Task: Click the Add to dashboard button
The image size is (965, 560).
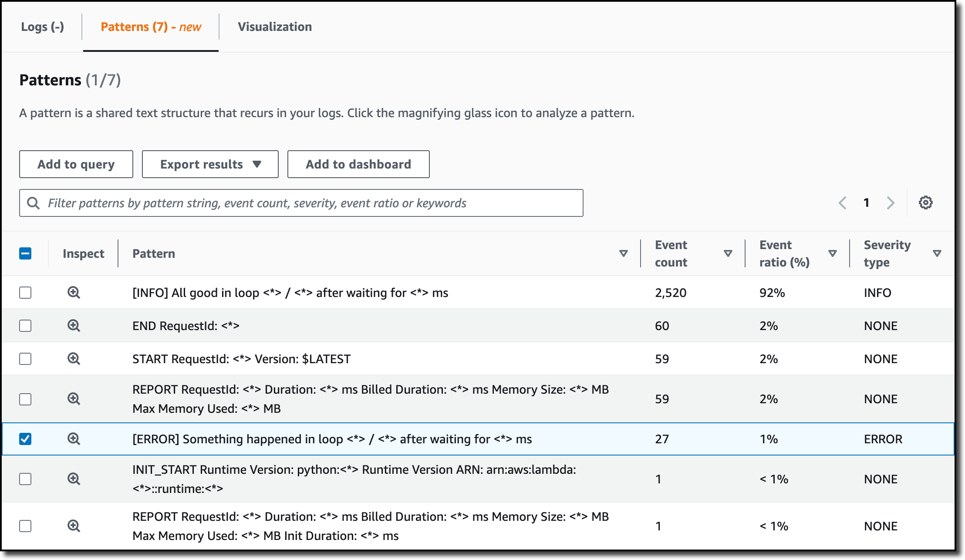Action: click(358, 164)
